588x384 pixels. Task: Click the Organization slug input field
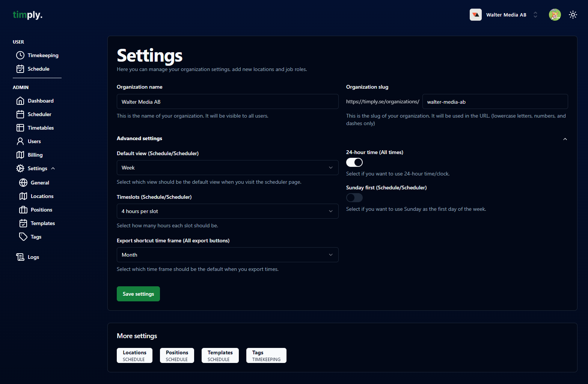(495, 101)
